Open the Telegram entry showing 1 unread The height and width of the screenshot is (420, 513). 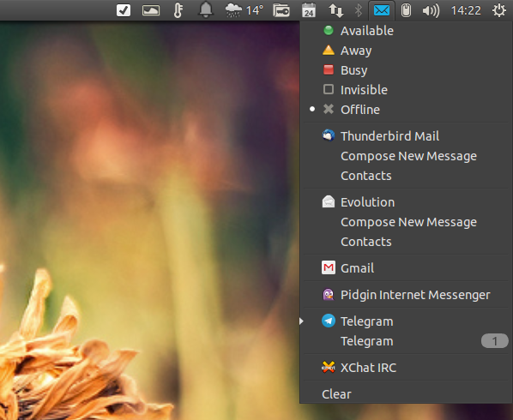(407, 341)
